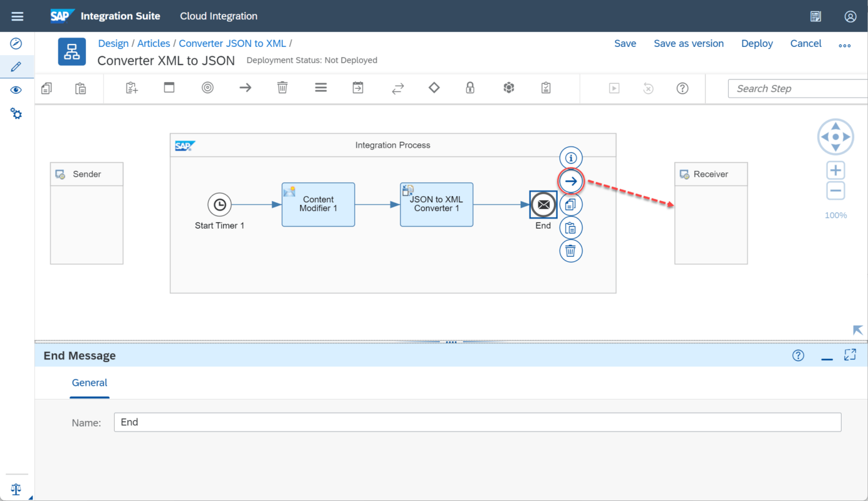Screen dimensions: 868x501
Task: Click the Paste icon in toolbar
Action: (x=81, y=88)
